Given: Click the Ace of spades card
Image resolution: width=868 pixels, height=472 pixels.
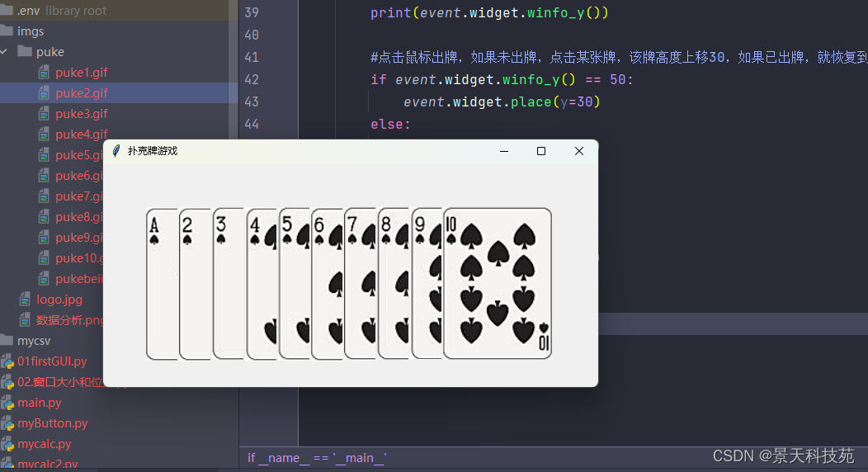Looking at the screenshot, I should (x=162, y=284).
